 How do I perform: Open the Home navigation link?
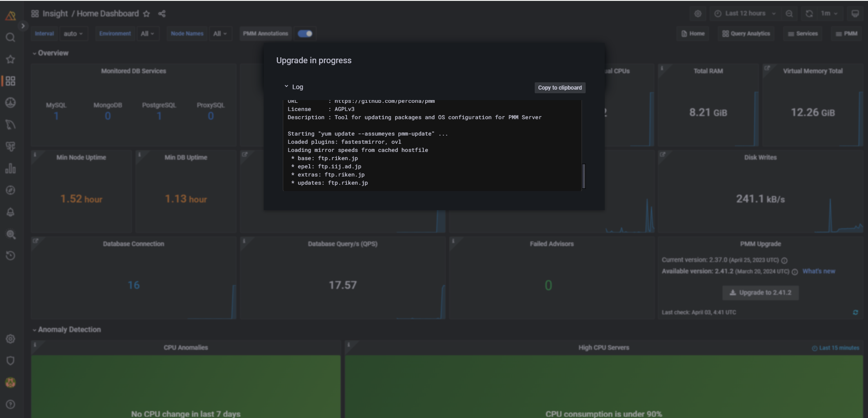click(693, 34)
